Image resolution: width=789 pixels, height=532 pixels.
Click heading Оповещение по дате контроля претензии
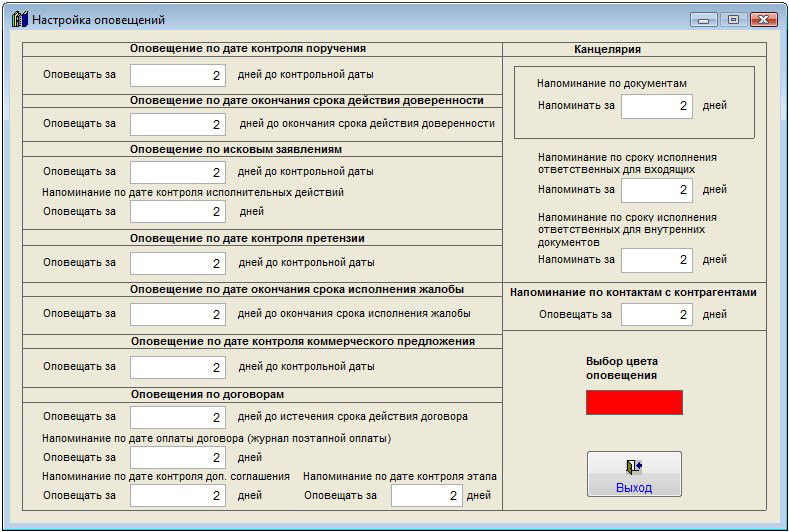(x=247, y=238)
